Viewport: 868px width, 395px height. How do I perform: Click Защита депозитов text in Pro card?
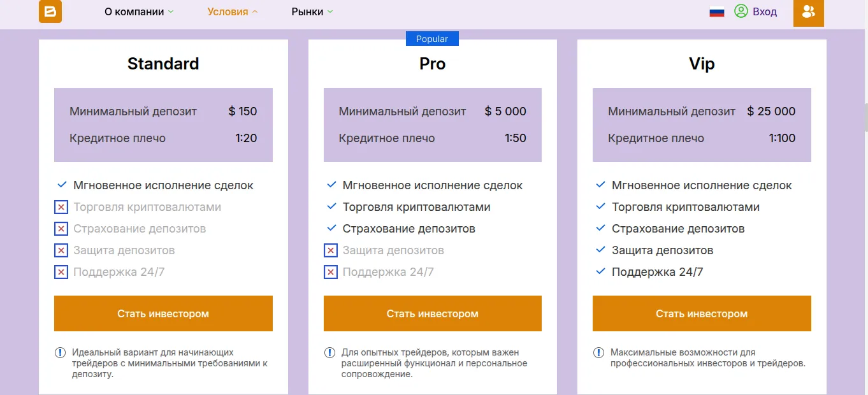[x=393, y=250]
